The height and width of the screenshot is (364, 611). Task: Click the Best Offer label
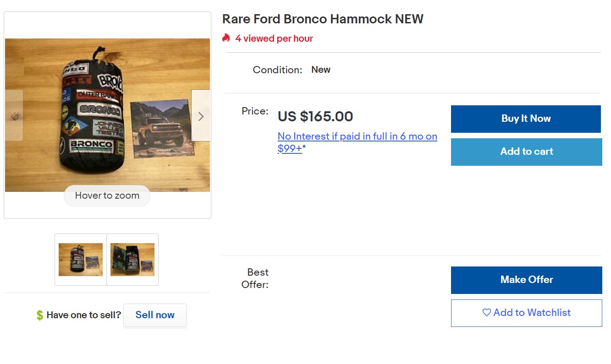[x=255, y=278]
